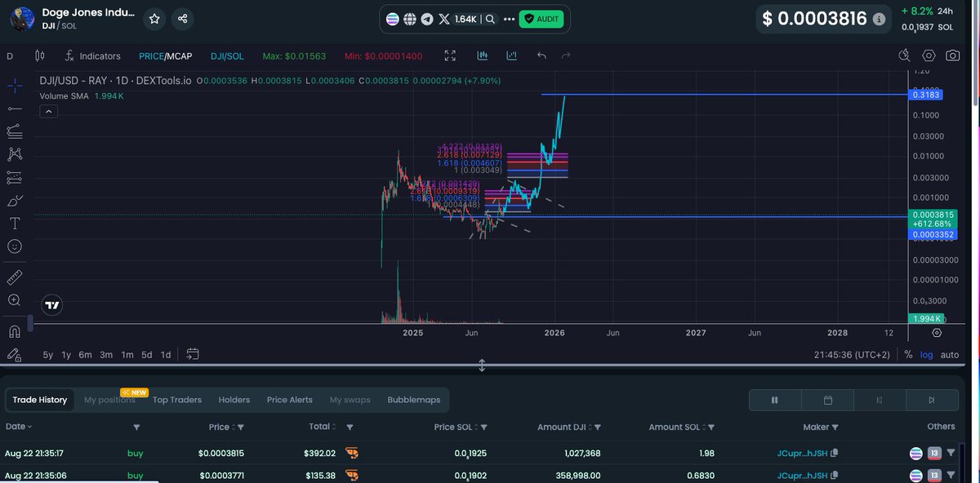Set chart range to 5d
This screenshot has height=483, width=980.
[x=147, y=355]
